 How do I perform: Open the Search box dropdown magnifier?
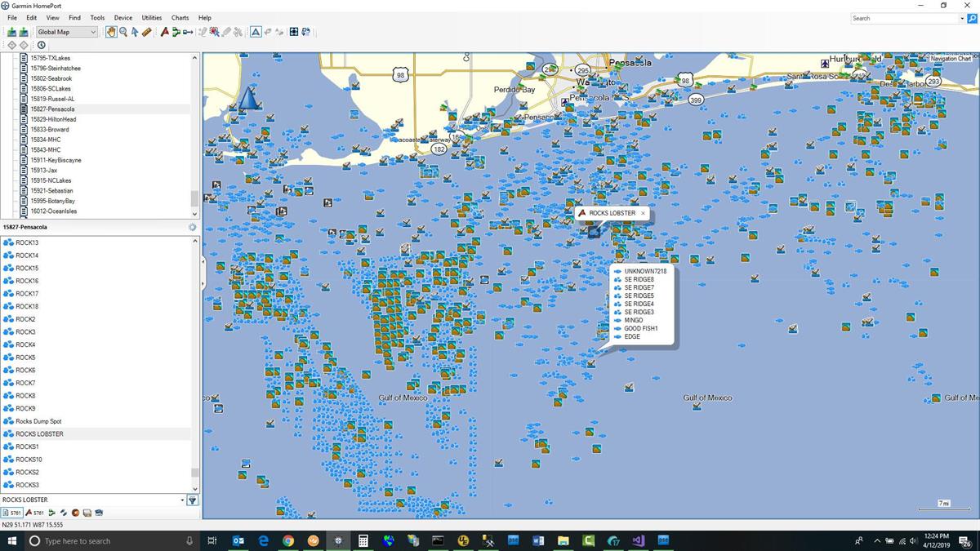click(972, 18)
